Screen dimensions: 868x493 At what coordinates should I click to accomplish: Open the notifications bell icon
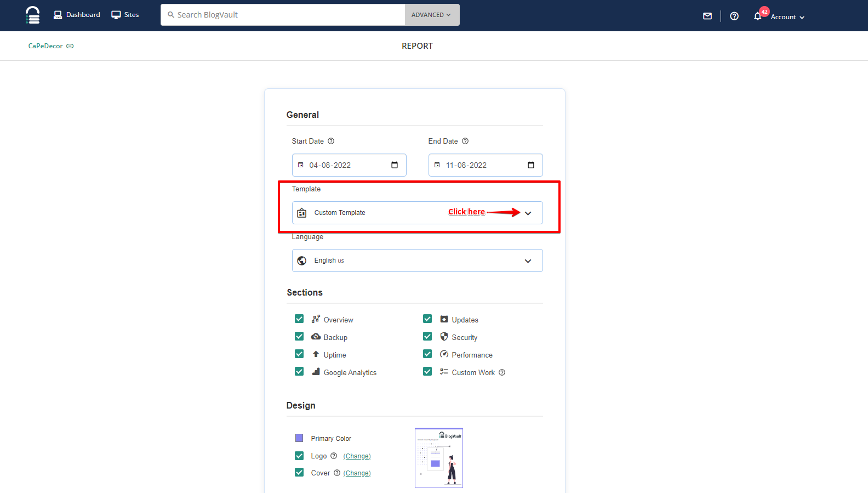pos(758,16)
